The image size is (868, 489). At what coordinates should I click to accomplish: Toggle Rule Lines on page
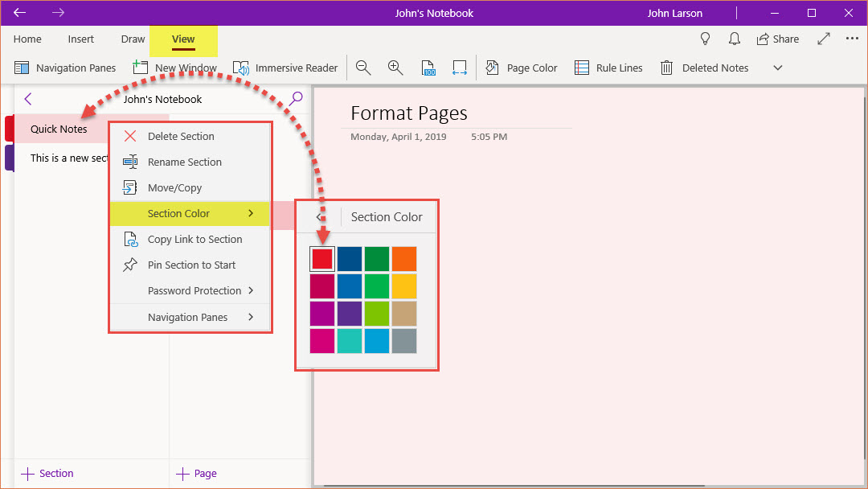[x=608, y=68]
